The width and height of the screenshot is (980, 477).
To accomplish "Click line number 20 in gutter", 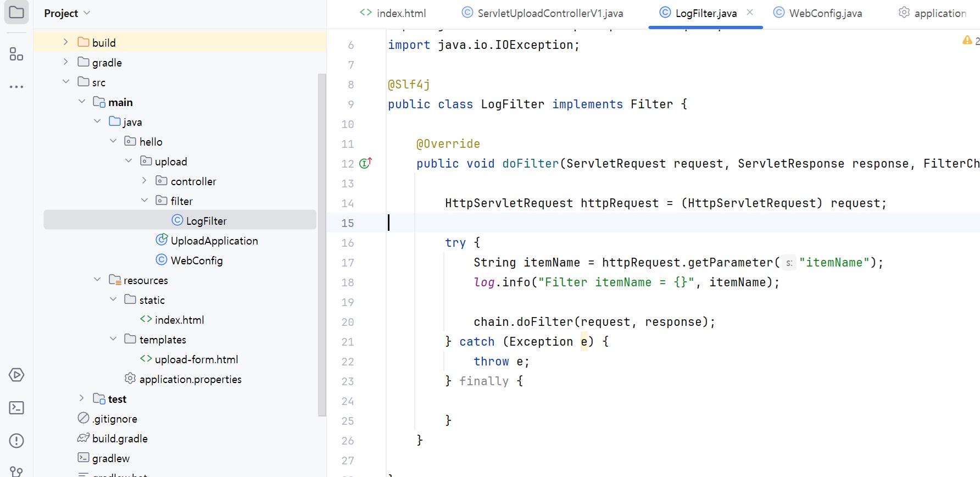I will pos(348,322).
